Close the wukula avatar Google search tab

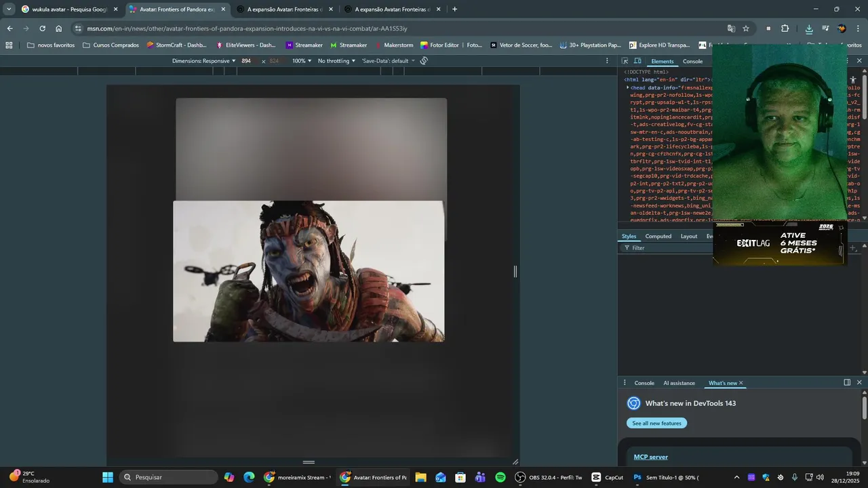click(x=115, y=9)
